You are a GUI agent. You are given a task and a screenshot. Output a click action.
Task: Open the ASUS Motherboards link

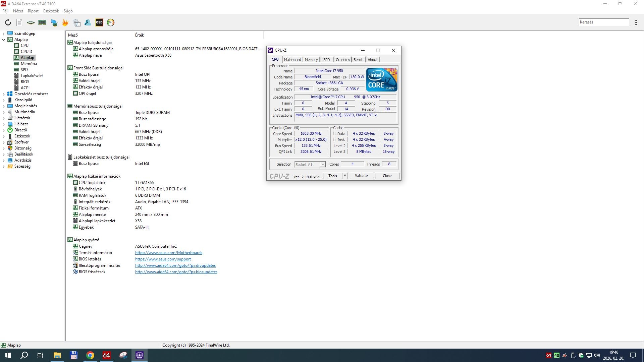pyautogui.click(x=169, y=253)
